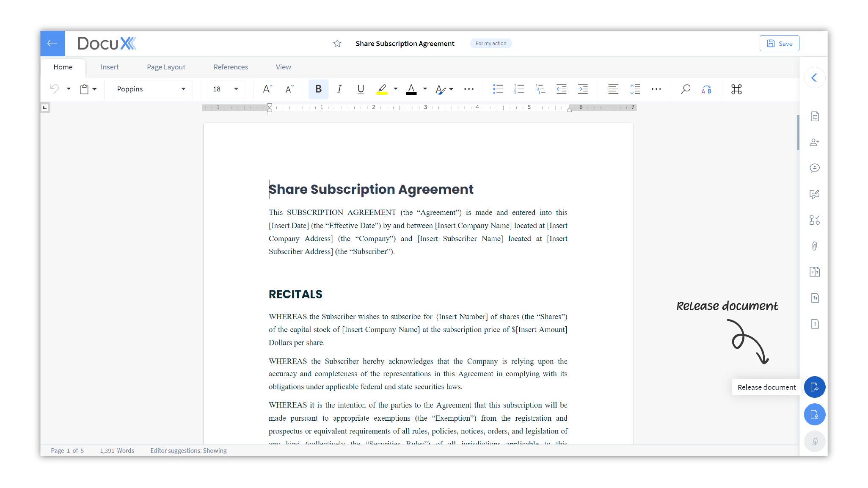Open the Home tab
Image resolution: width=868 pixels, height=488 pixels.
63,67
